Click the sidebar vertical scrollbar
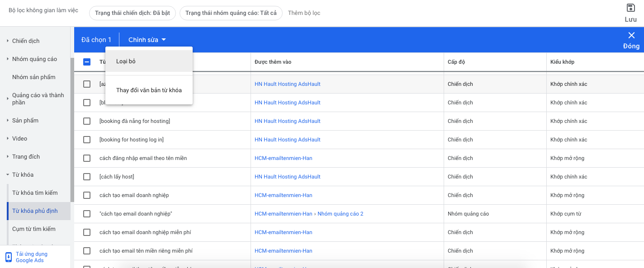The image size is (644, 268). (72, 130)
